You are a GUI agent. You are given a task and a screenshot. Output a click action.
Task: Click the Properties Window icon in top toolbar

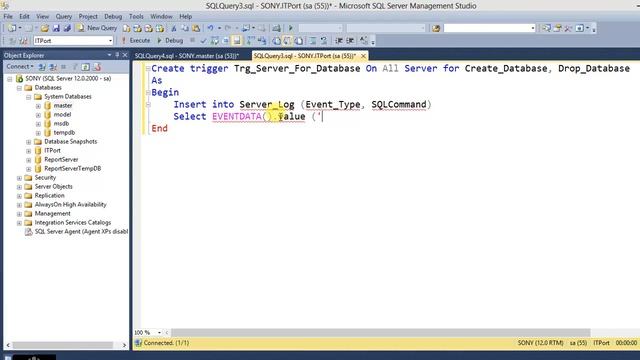click(557, 28)
